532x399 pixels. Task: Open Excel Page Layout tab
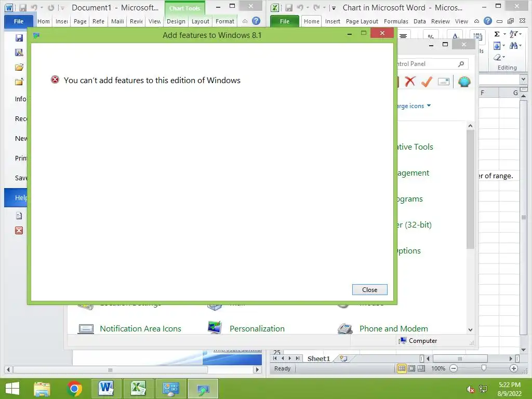point(362,21)
